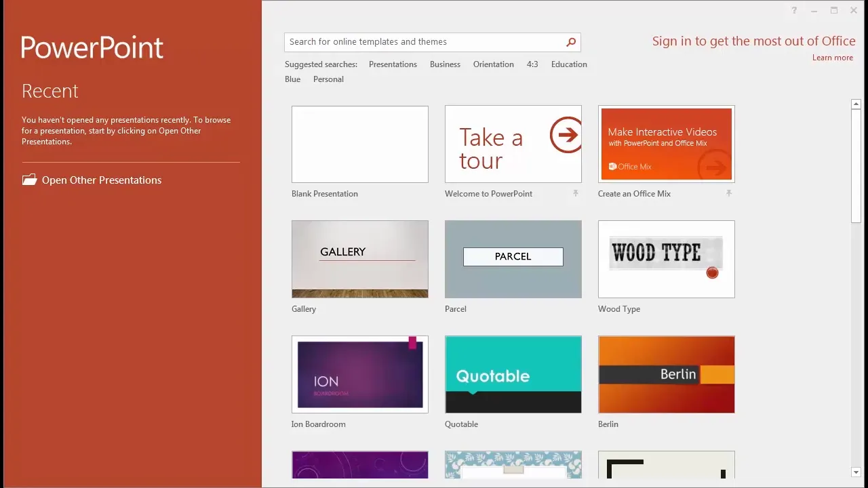Pin the Create an Office Mix template
Screen dimensions: 868x488
click(728, 194)
